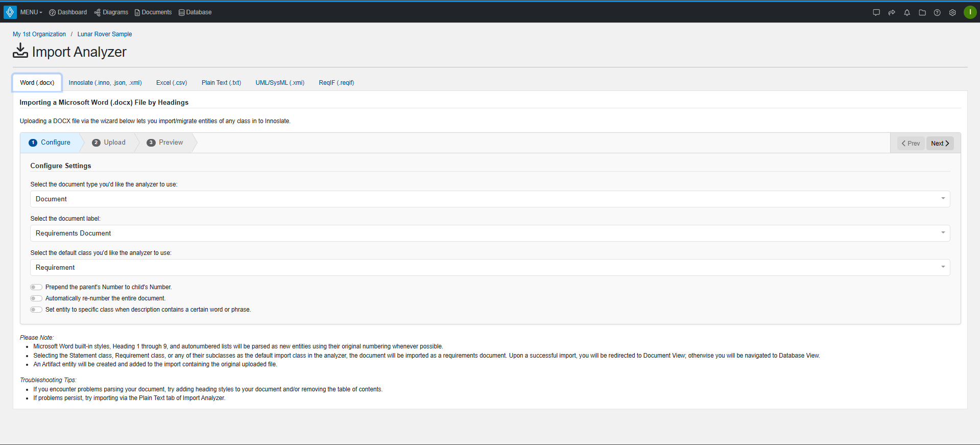Click the share arrow icon
This screenshot has width=980, height=445.
892,12
